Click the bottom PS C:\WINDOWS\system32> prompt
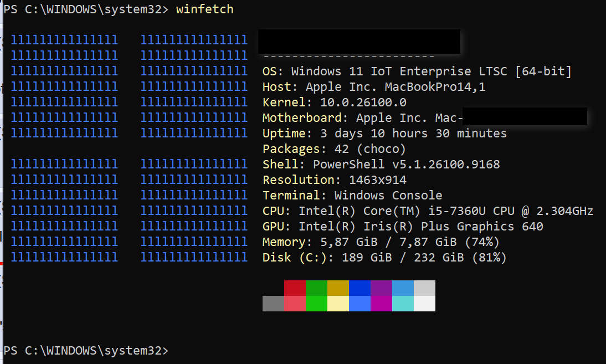This screenshot has width=606, height=364. [86, 351]
